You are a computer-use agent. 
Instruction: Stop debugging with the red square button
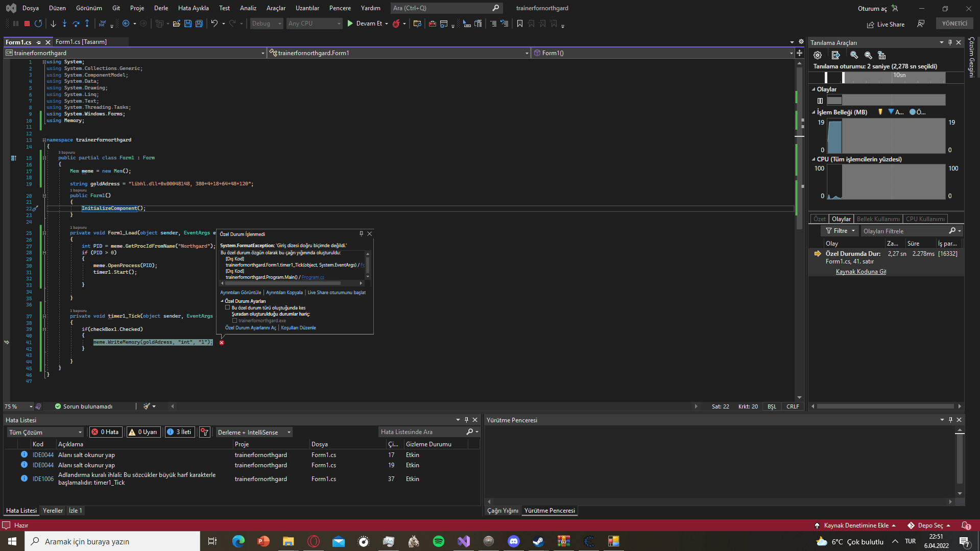[27, 23]
